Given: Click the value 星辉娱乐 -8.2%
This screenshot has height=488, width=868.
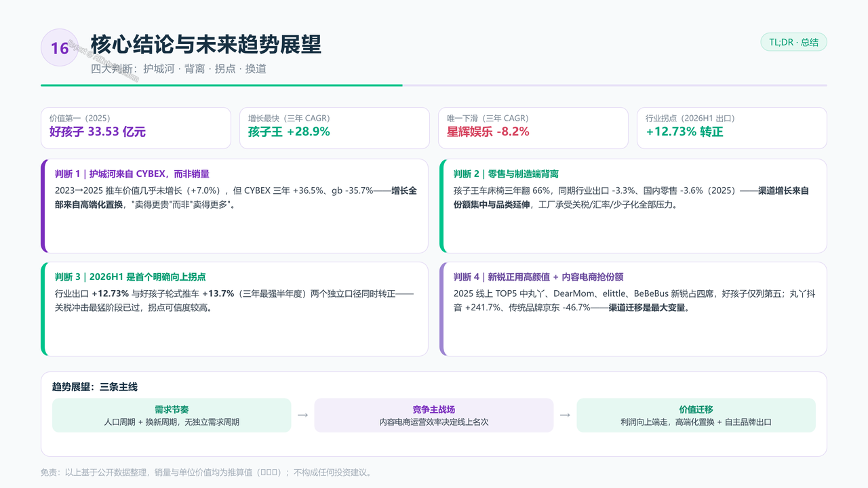Looking at the screenshot, I should tap(488, 131).
